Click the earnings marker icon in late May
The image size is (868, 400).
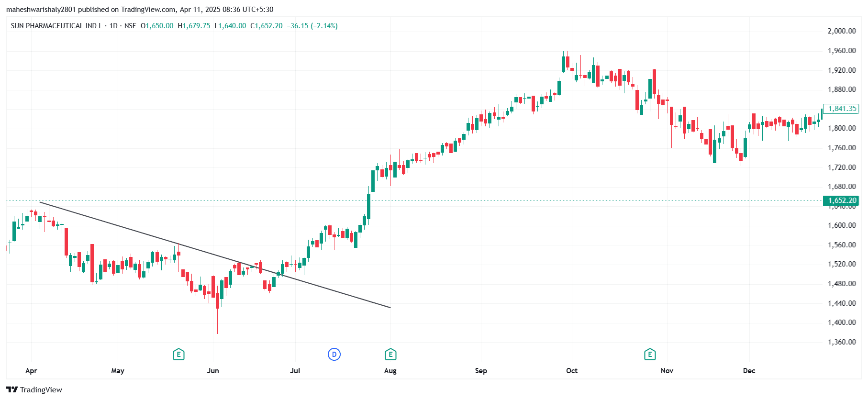pyautogui.click(x=178, y=355)
